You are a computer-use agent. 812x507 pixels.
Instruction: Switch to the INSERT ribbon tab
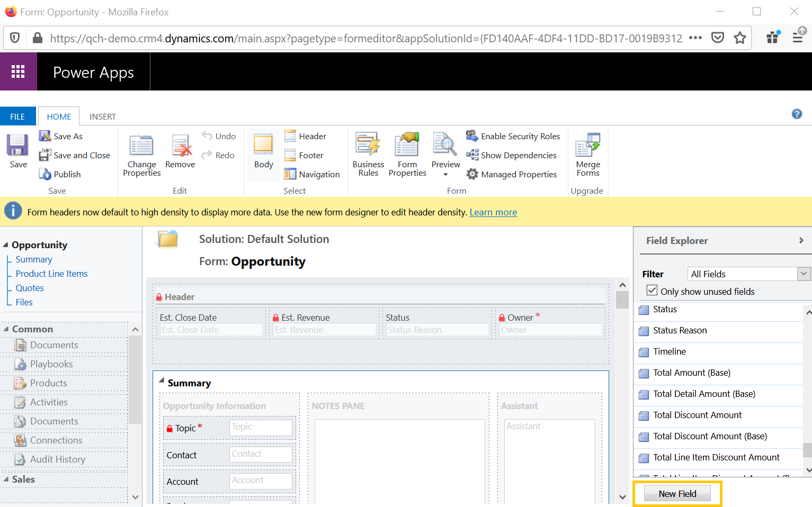tap(102, 116)
